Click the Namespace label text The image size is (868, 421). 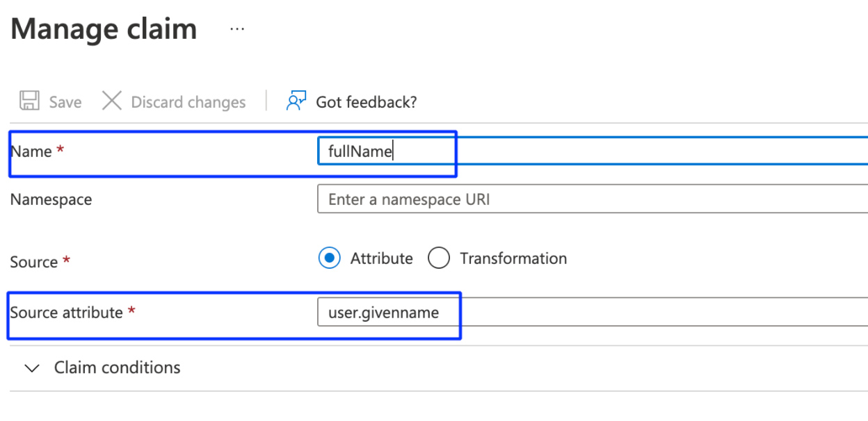pos(51,199)
